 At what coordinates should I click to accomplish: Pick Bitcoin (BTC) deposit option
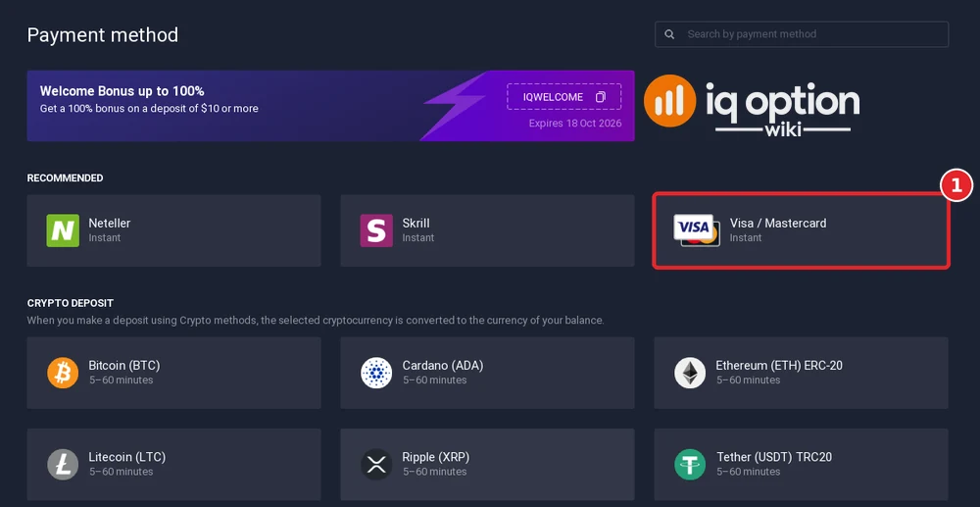click(173, 374)
